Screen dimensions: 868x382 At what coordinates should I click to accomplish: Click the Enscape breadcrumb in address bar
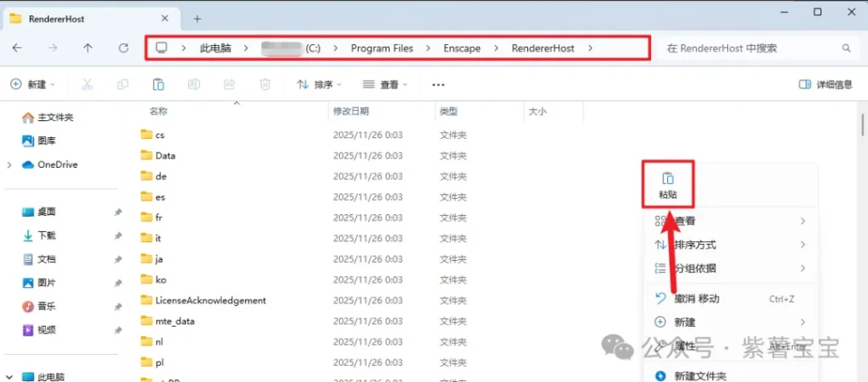pos(462,48)
